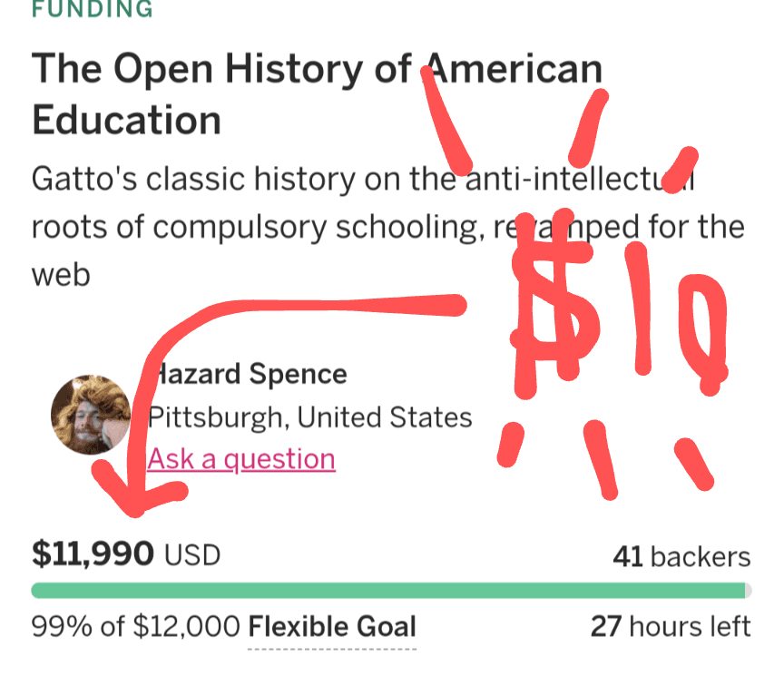Open Hazard Spence's profile photo

(x=90, y=414)
